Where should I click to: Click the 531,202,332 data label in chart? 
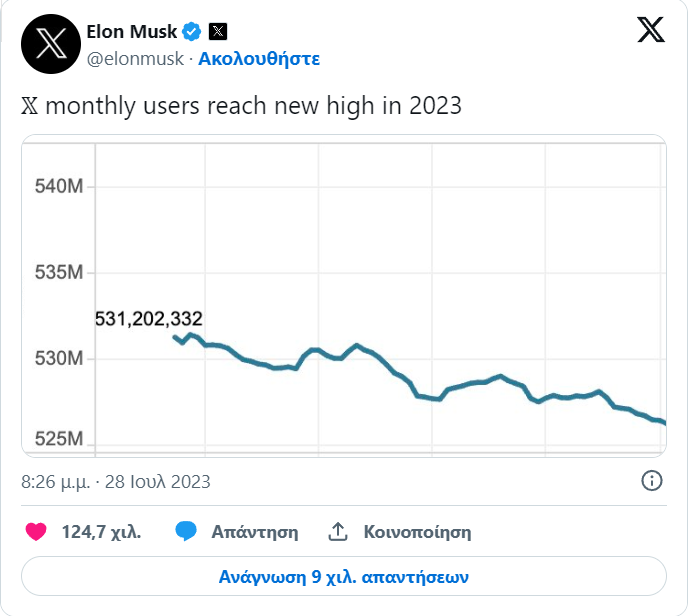point(149,319)
